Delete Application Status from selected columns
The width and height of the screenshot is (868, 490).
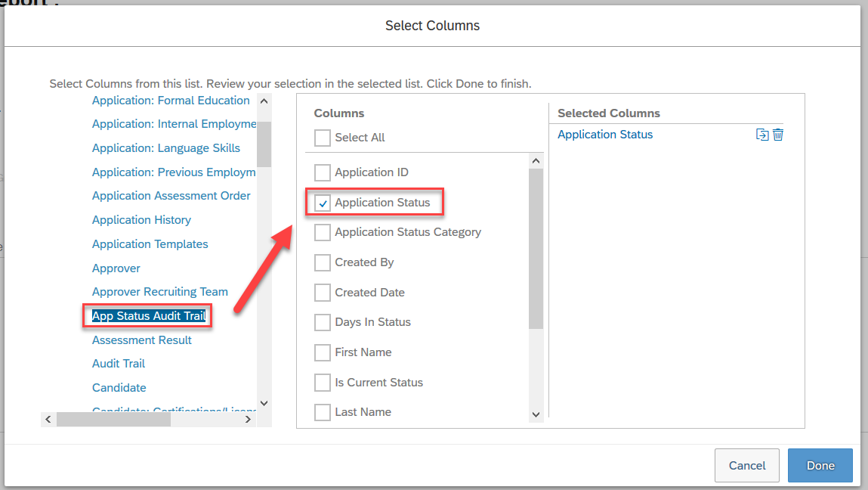click(778, 135)
